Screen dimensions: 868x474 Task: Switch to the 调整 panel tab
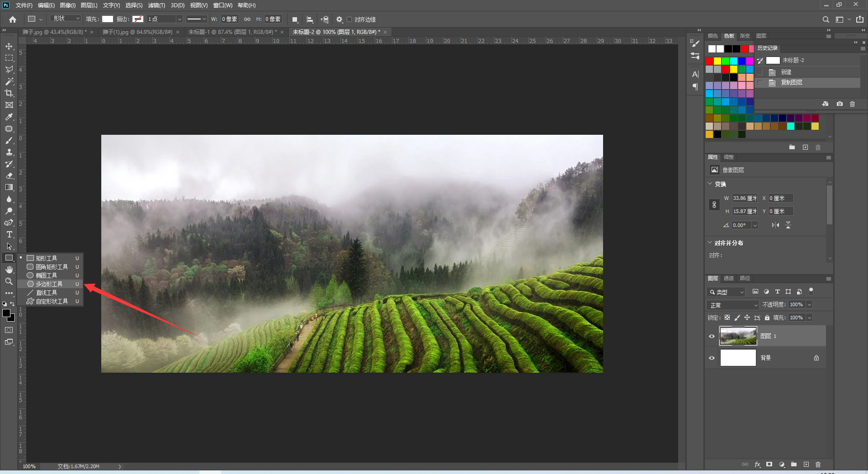(728, 157)
